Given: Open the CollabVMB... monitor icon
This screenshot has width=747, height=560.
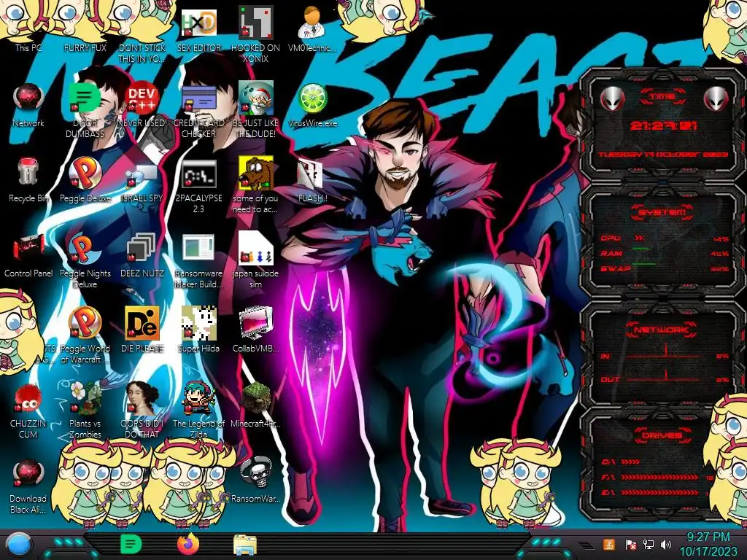Looking at the screenshot, I should (256, 323).
